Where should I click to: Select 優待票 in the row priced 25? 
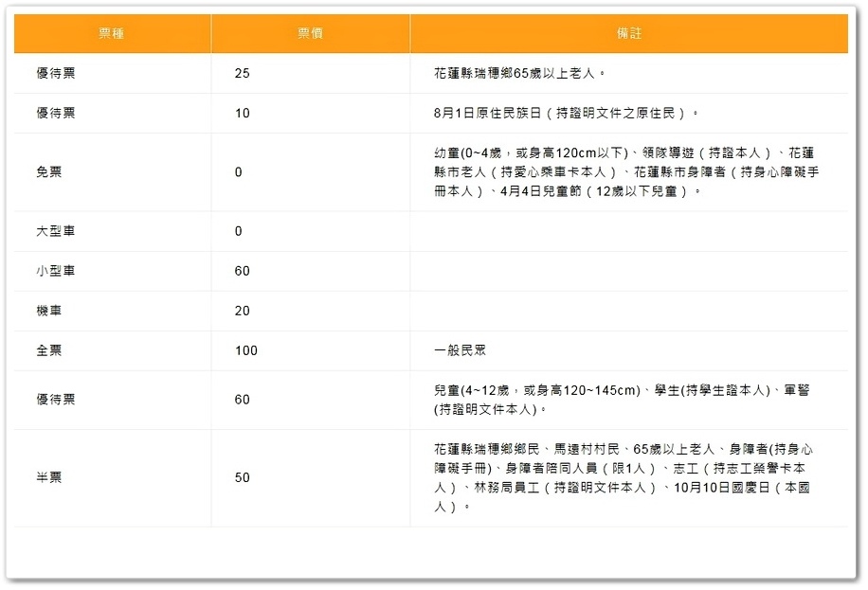coord(56,73)
